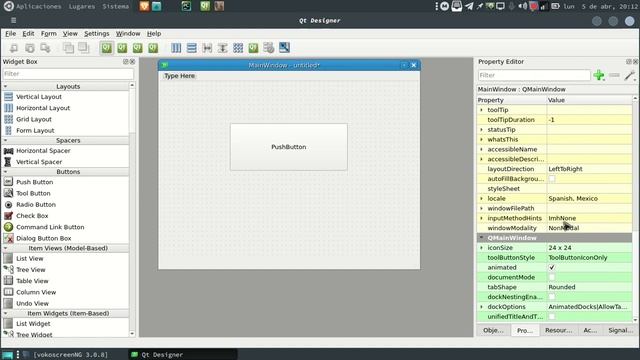The height and width of the screenshot is (360, 640).
Task: Open the hamburger menu in title bar
Action: pyautogui.click(x=13, y=20)
